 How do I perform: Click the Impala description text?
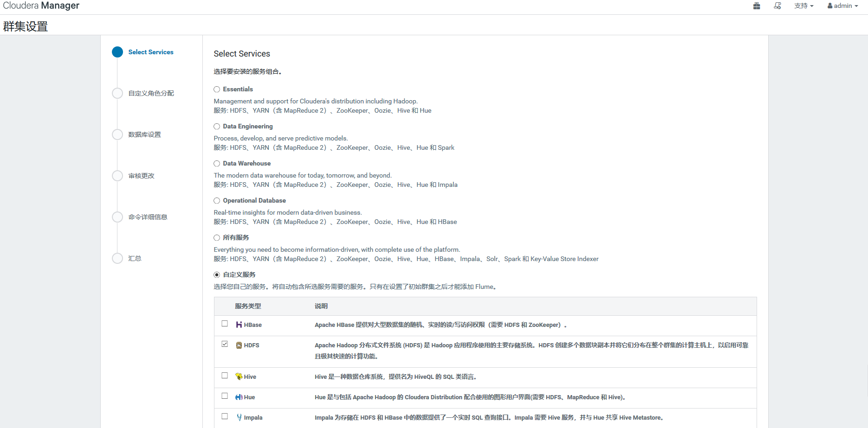tap(489, 418)
